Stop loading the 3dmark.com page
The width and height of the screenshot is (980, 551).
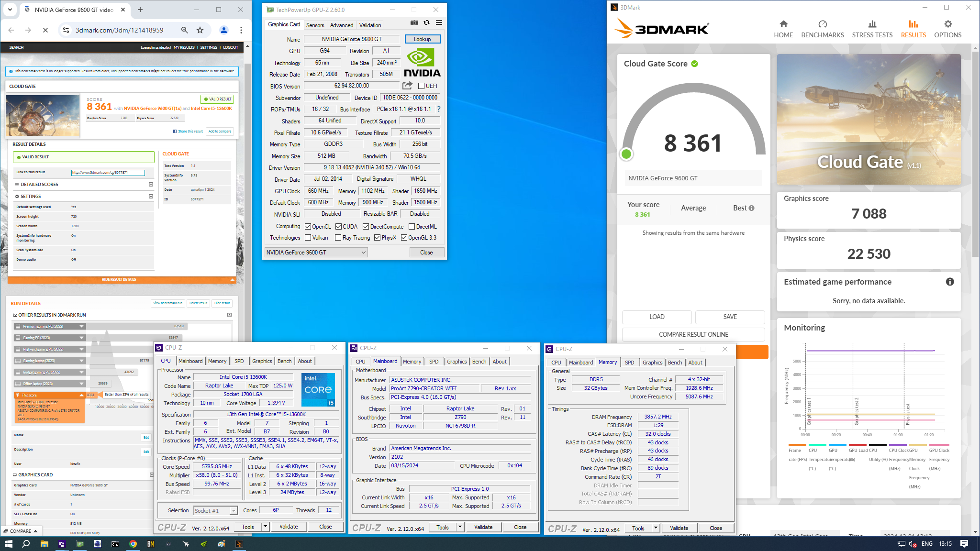45,30
